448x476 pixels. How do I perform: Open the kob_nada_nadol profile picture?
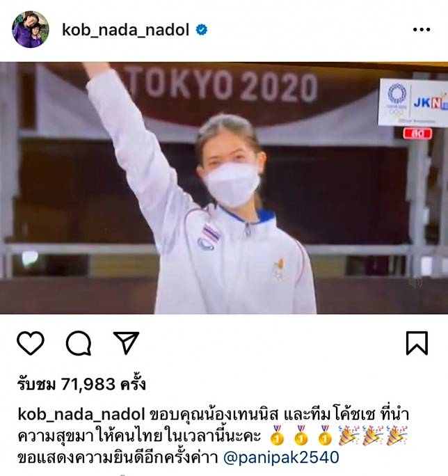[31, 29]
